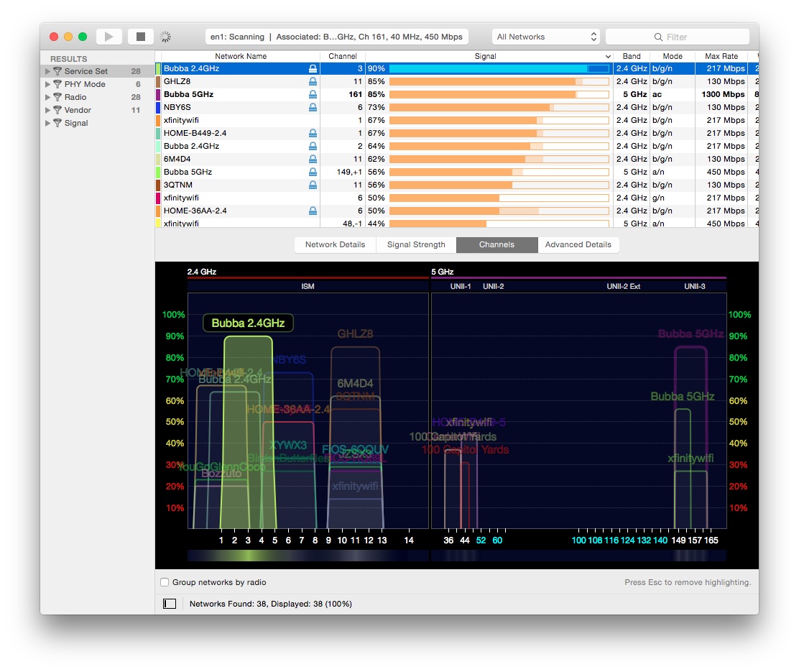Stop scanning with the stop button
The height and width of the screenshot is (672, 799).
pos(141,37)
